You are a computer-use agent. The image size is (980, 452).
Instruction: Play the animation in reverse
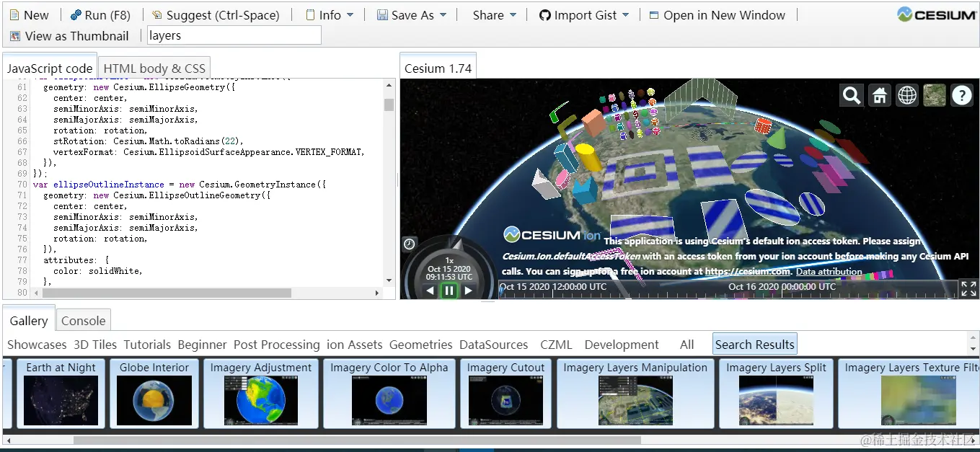pos(431,291)
